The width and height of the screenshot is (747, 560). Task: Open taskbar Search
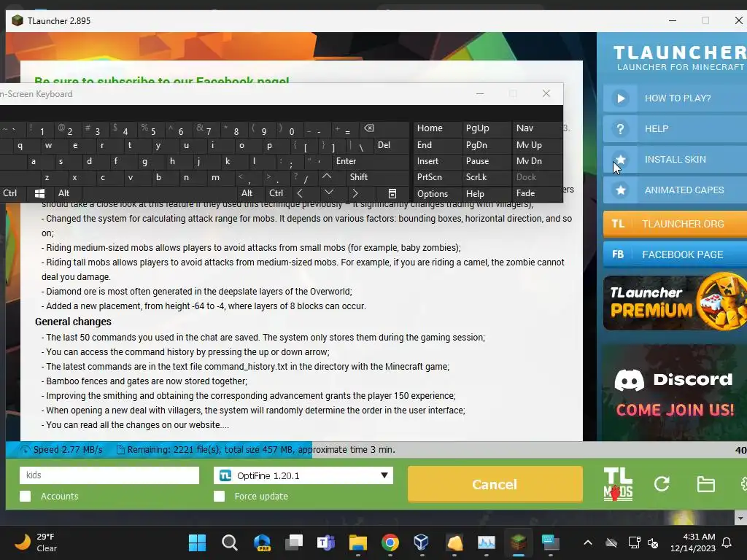[230, 542]
